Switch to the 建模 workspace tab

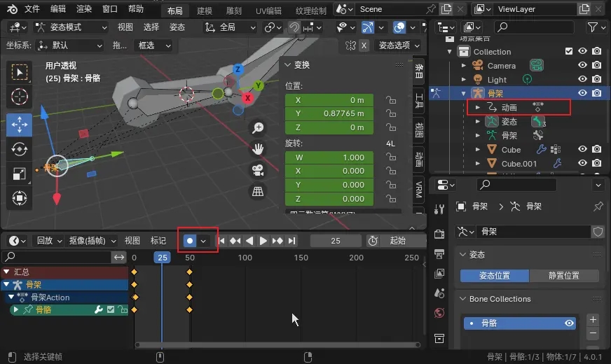tap(205, 10)
